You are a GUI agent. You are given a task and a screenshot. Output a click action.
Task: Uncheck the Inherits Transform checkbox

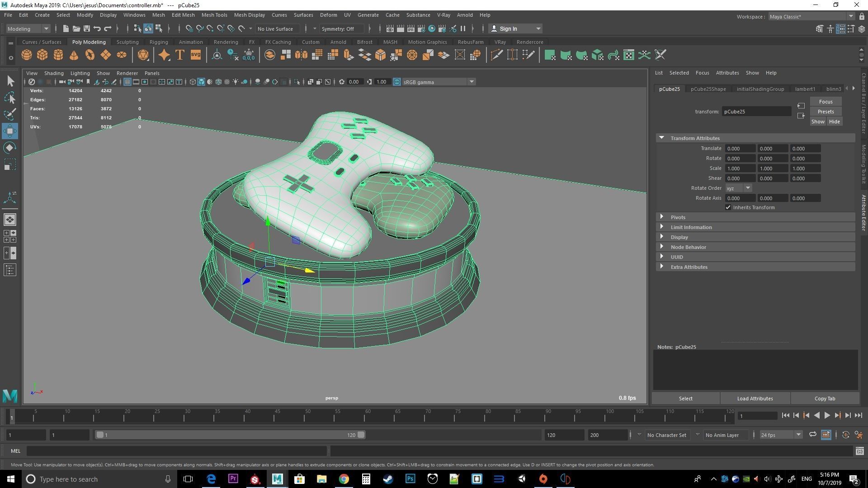[728, 207]
